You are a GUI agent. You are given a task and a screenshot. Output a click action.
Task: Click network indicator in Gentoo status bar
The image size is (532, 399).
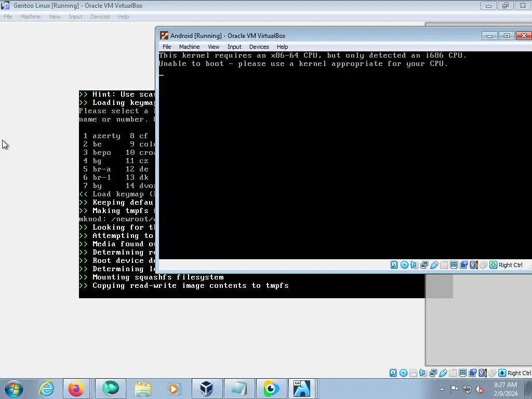coord(433,373)
